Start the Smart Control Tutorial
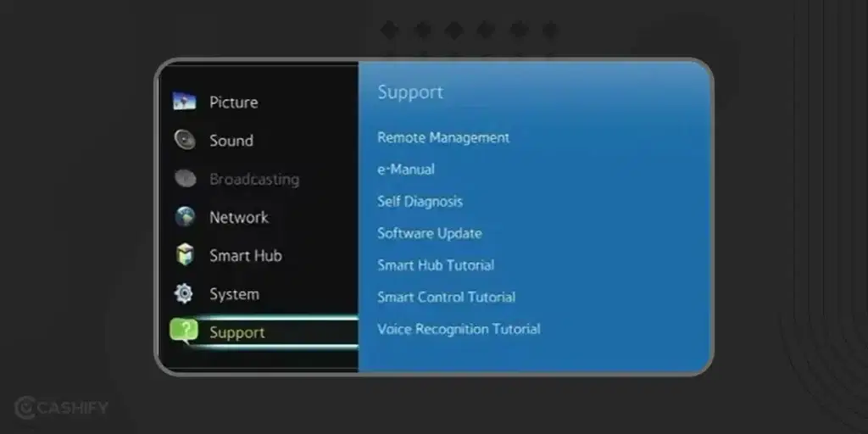The height and width of the screenshot is (434, 868). (446, 298)
